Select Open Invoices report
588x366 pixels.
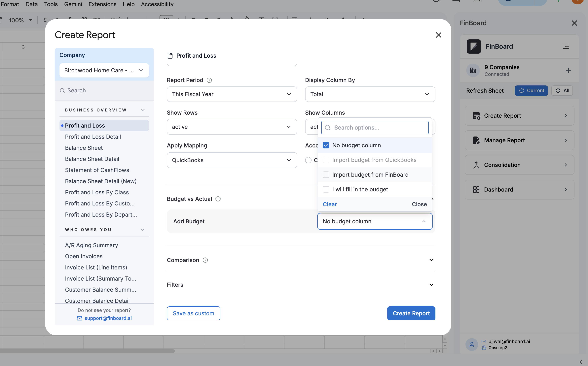coord(84,257)
